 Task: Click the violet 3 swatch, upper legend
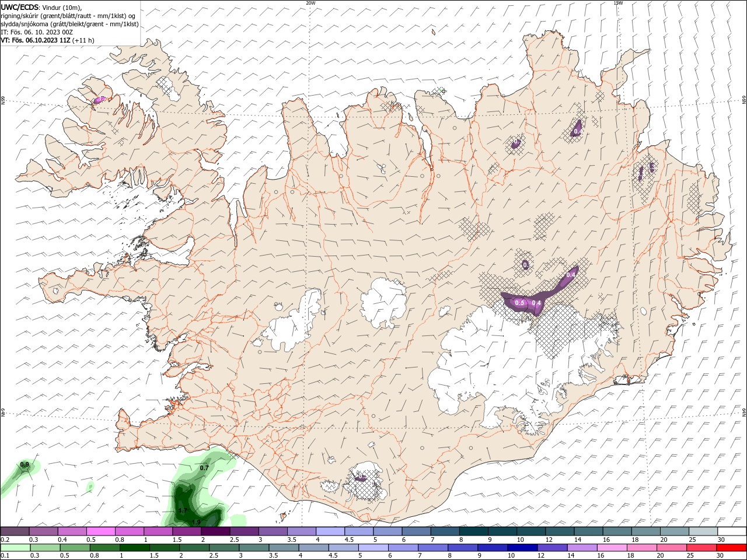(x=273, y=531)
